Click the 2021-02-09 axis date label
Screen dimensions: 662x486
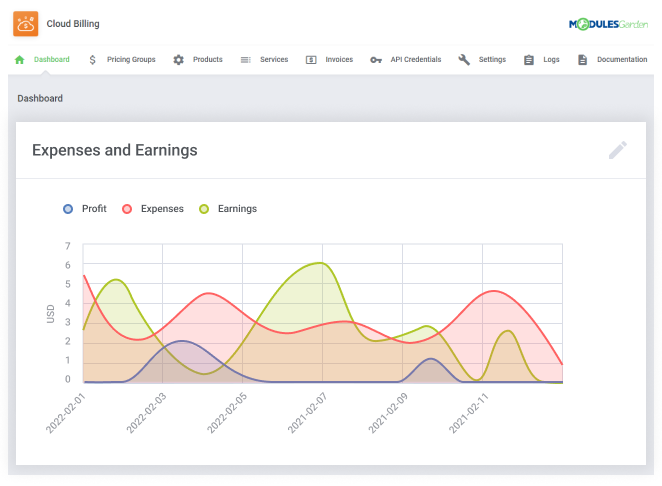(388, 413)
